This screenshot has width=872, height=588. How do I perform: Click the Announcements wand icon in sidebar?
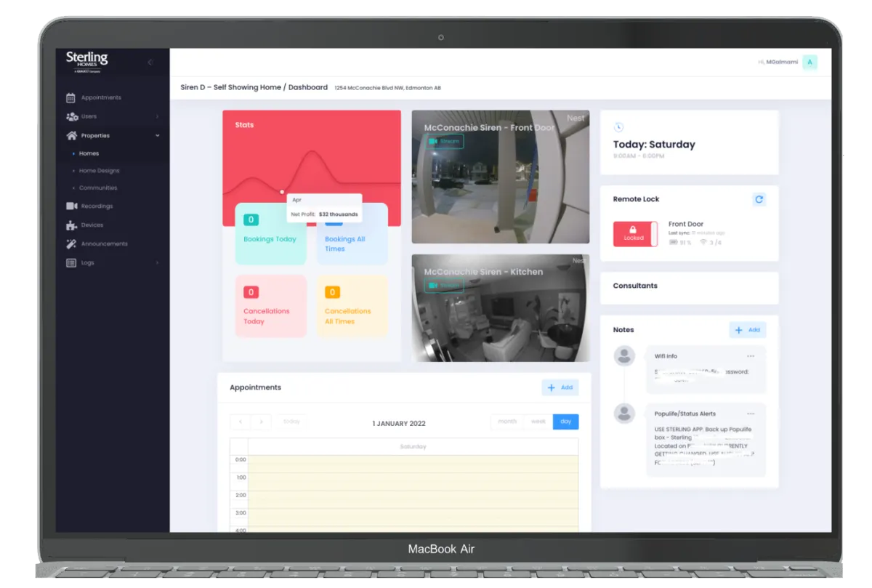(71, 244)
